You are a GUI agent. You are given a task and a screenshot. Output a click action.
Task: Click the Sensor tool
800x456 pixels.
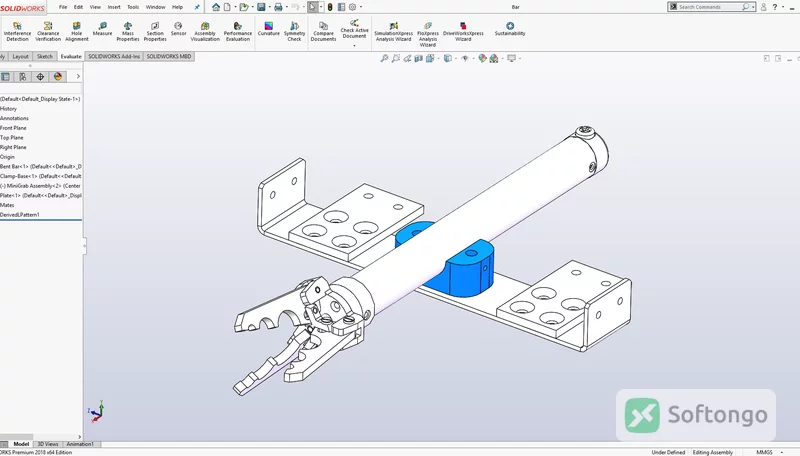178,29
